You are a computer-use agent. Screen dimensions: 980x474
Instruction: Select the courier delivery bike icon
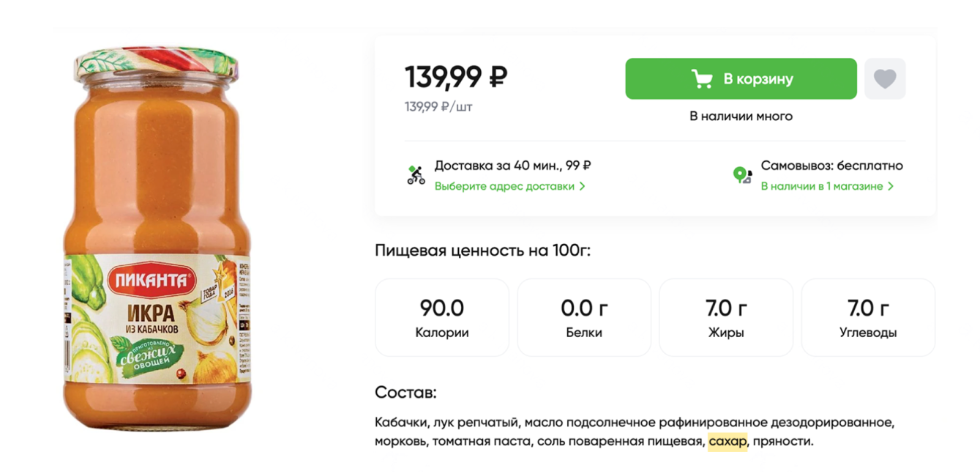(414, 174)
